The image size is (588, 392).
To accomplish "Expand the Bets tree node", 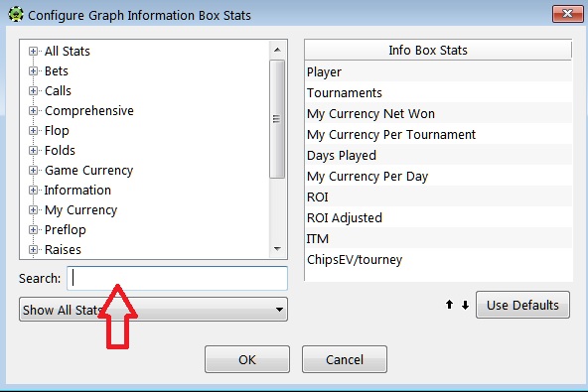I will pos(33,70).
